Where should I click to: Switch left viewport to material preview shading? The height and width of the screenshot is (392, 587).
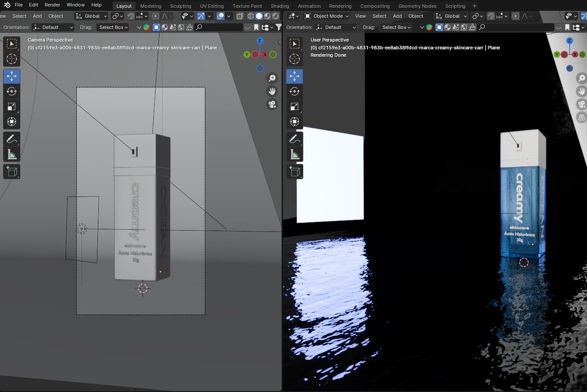pos(267,16)
